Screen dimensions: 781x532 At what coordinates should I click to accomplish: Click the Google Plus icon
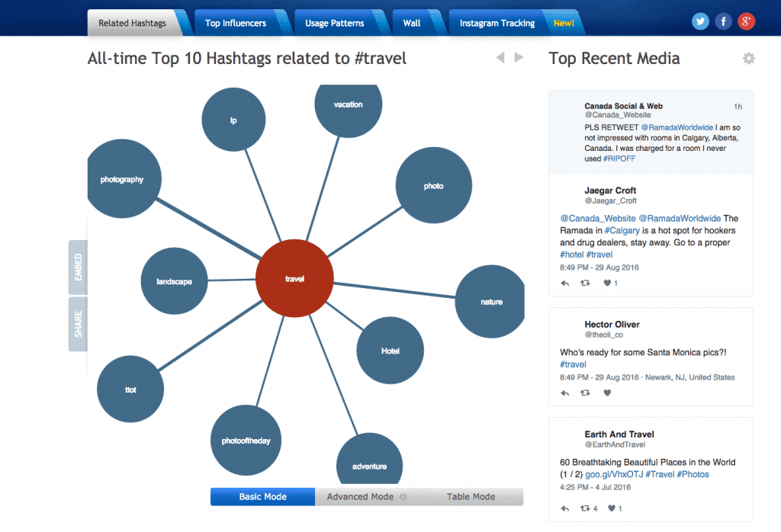746,21
